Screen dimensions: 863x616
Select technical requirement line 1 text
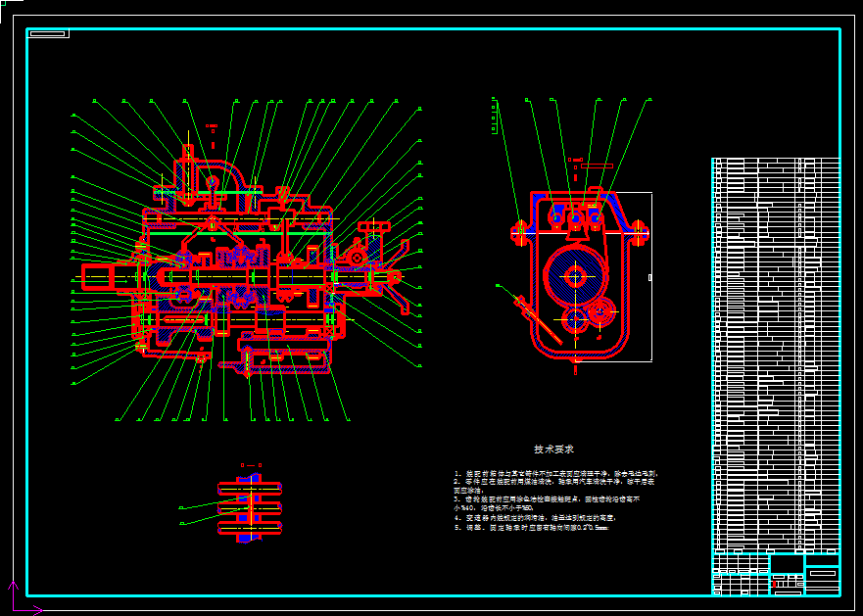coord(556,473)
